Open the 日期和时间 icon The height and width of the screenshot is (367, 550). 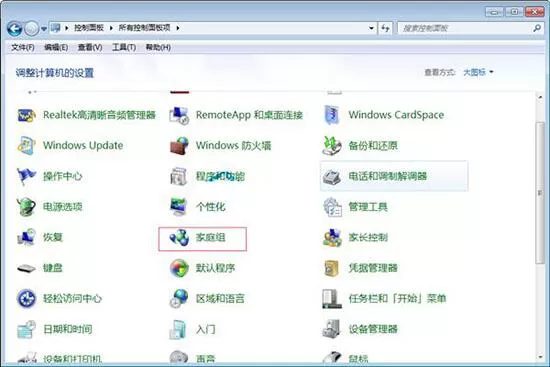pyautogui.click(x=26, y=329)
